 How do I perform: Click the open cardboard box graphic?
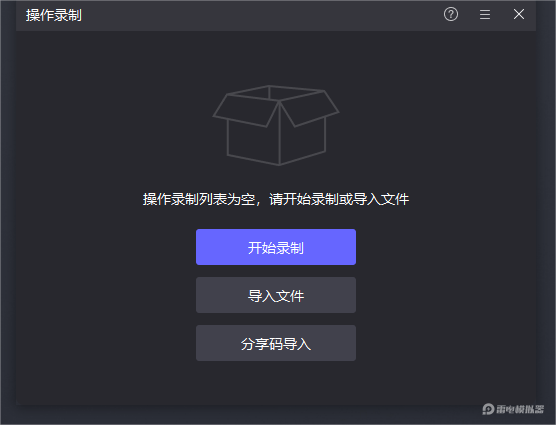(x=276, y=125)
